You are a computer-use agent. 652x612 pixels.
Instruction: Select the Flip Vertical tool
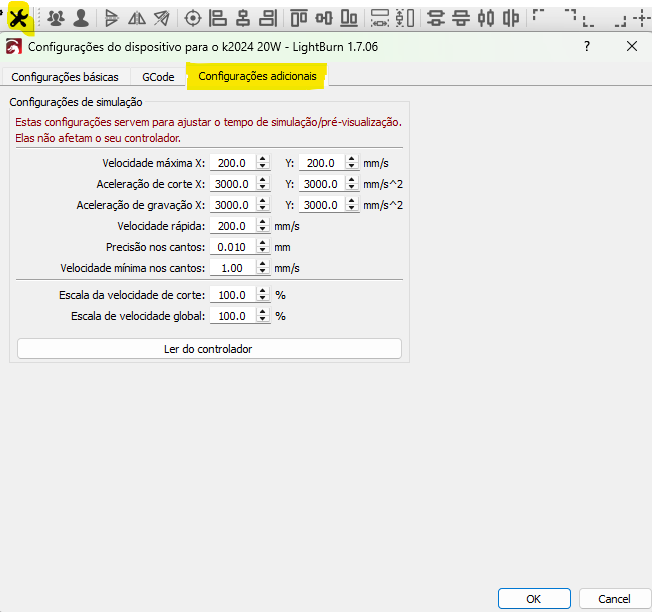pyautogui.click(x=136, y=17)
